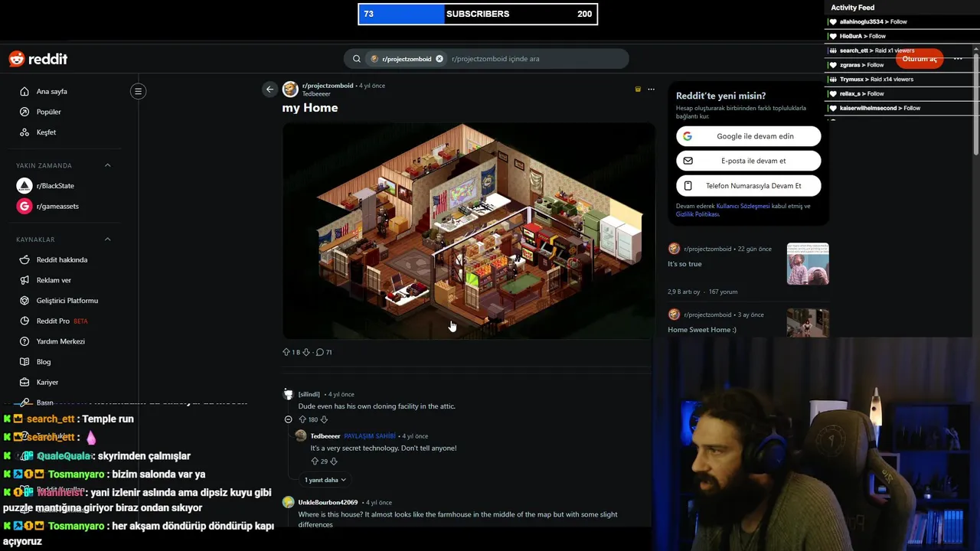The width and height of the screenshot is (980, 551).
Task: Downvote Tedbeeeer's reply comment
Action: tap(333, 461)
